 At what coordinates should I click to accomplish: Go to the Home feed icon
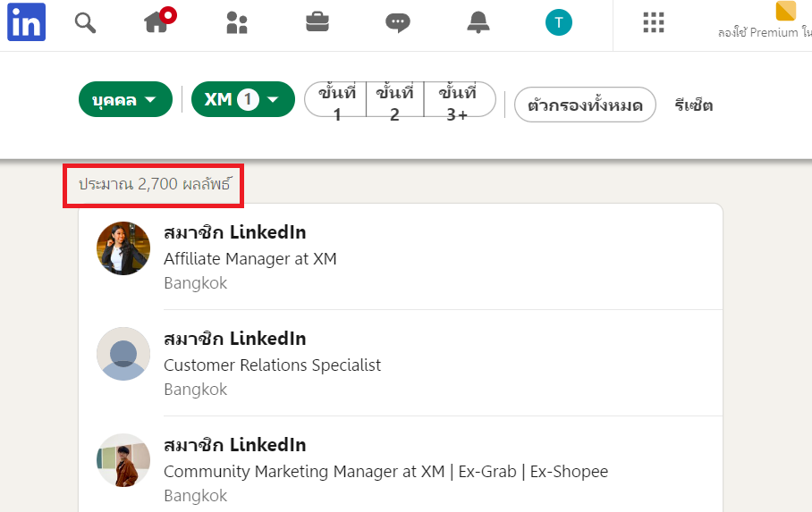[157, 22]
